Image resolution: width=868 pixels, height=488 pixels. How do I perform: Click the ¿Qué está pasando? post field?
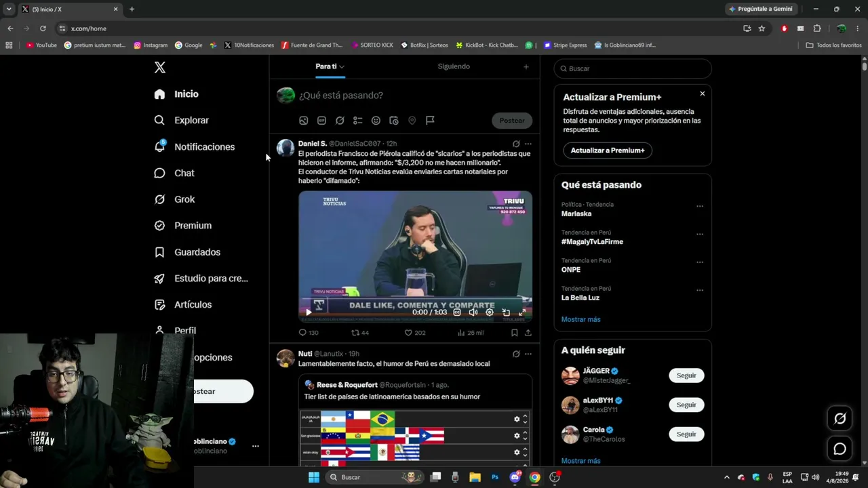pyautogui.click(x=341, y=96)
